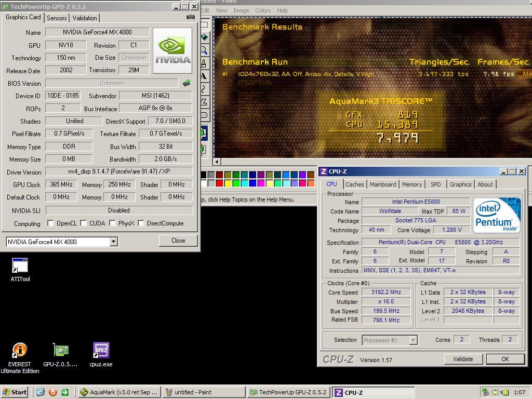Click the GPU-Z Name field
Viewport: 532px width, 399px height.
pyautogui.click(x=97, y=32)
